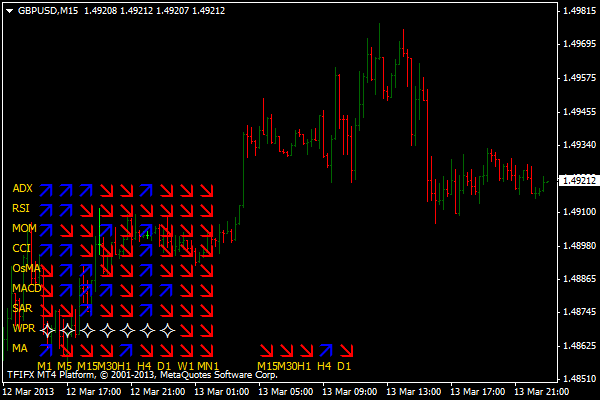Click the 1.49695 price scale label
This screenshot has width=600, height=400.
click(579, 44)
